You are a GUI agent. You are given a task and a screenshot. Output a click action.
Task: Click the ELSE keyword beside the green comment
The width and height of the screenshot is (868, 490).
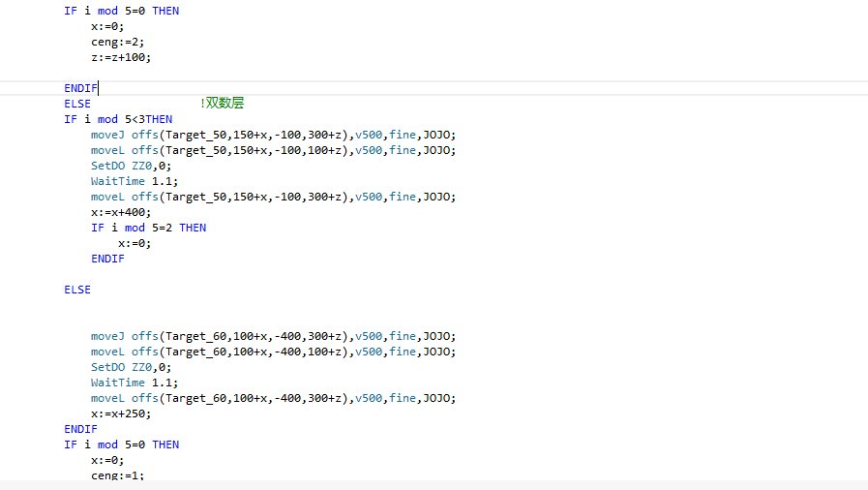[x=77, y=104]
